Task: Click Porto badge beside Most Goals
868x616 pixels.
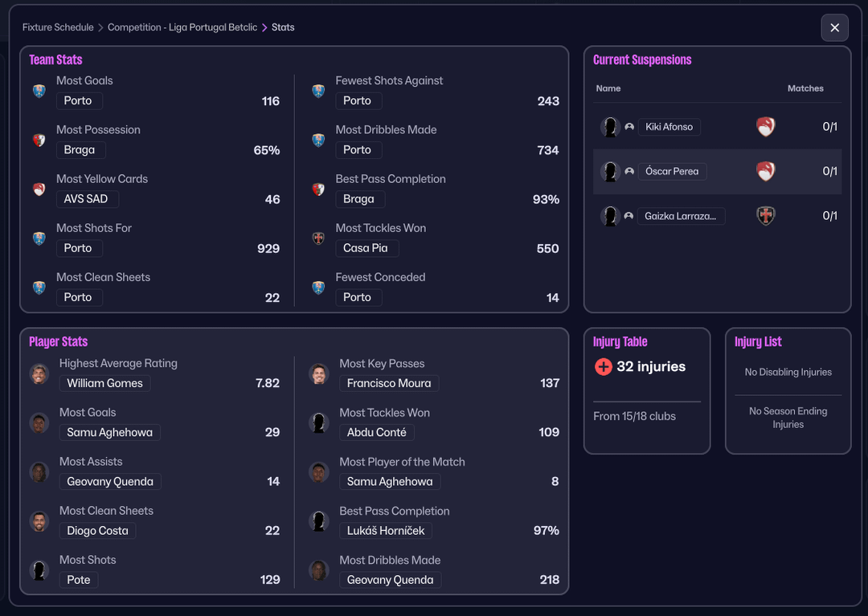Action: pyautogui.click(x=39, y=92)
